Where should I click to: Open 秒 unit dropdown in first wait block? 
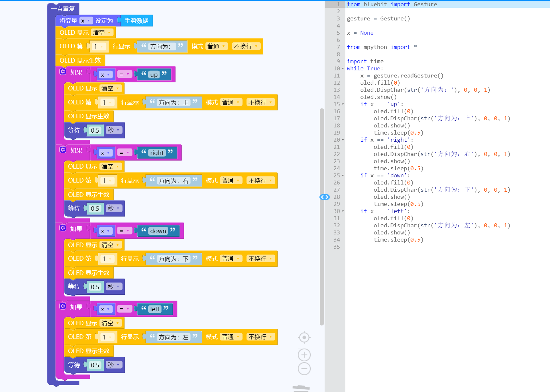[x=114, y=130]
